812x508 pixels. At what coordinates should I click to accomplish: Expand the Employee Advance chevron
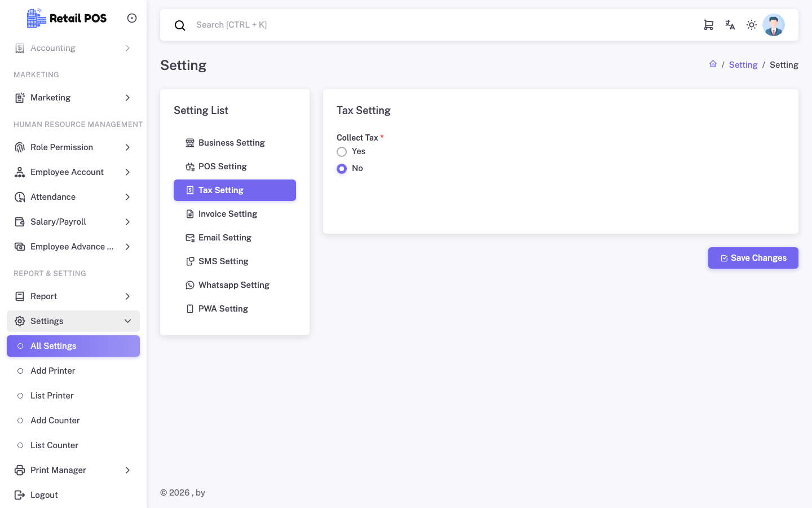click(128, 247)
